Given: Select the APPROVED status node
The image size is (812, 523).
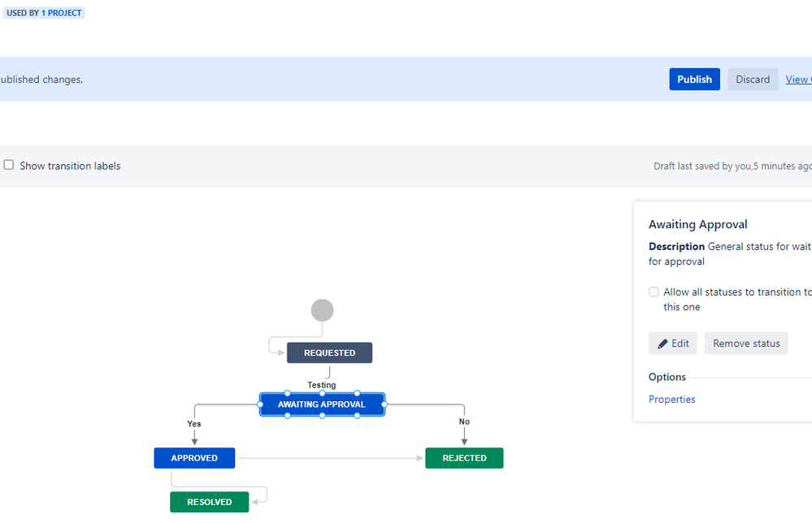Looking at the screenshot, I should coord(194,457).
